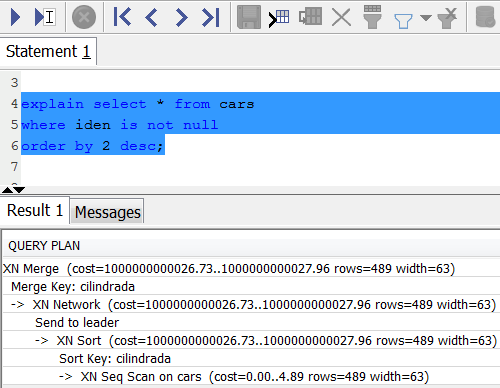Duplicate the selected row
The width and height of the screenshot is (500, 388).
310,16
